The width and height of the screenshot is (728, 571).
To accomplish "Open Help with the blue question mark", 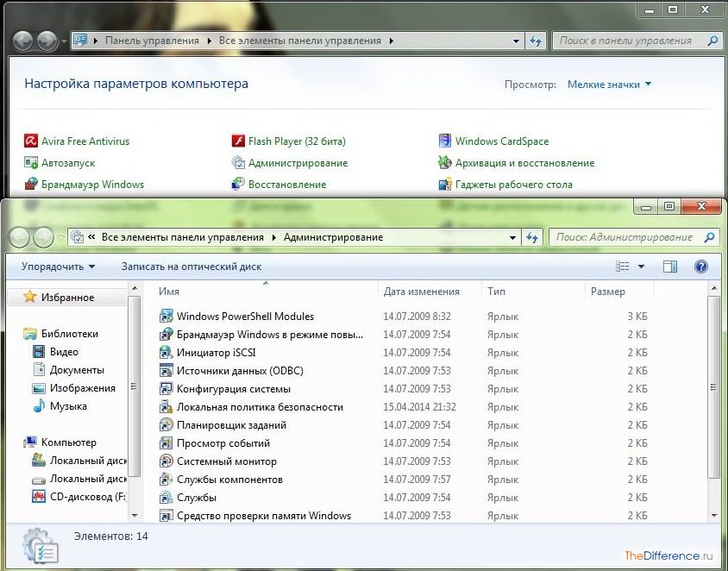I will [701, 267].
